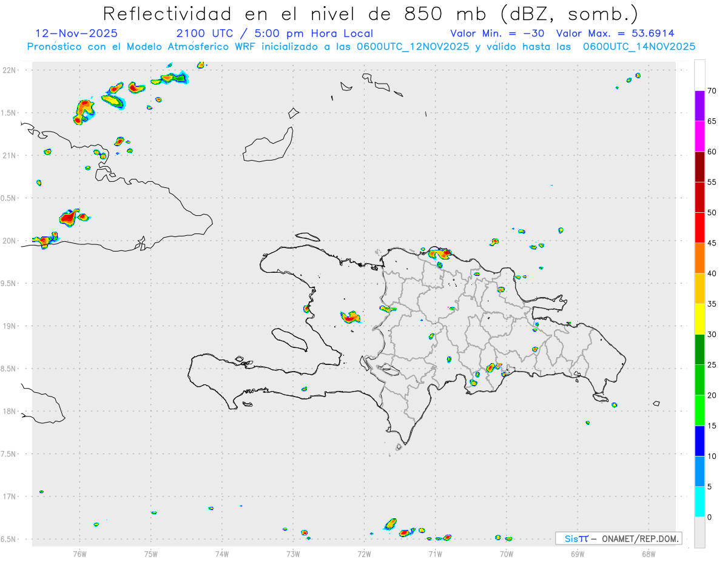Click the longitude axis label '70W'

tap(507, 554)
